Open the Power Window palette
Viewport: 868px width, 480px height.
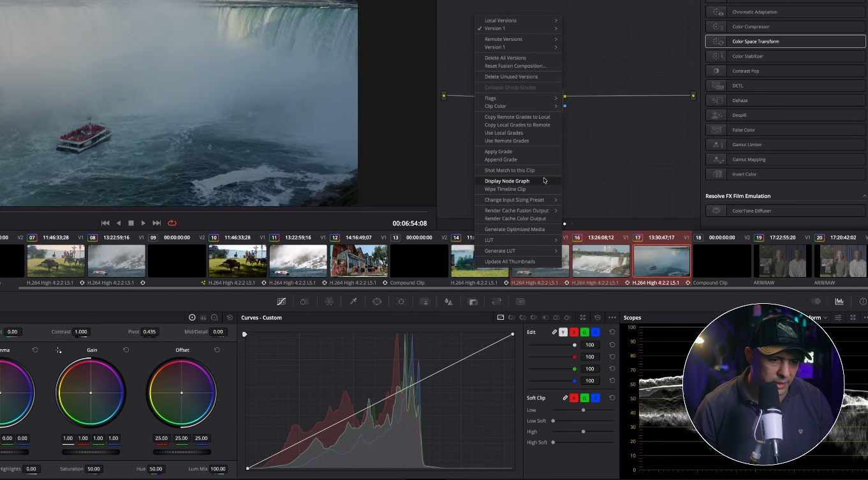click(x=377, y=301)
